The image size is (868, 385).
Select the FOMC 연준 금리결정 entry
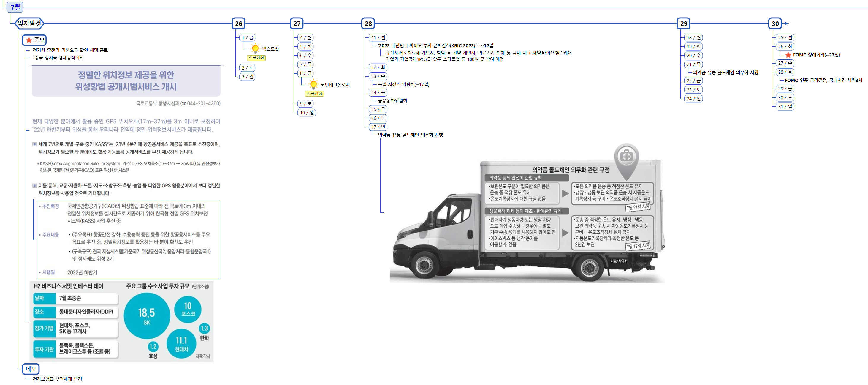pyautogui.click(x=823, y=80)
